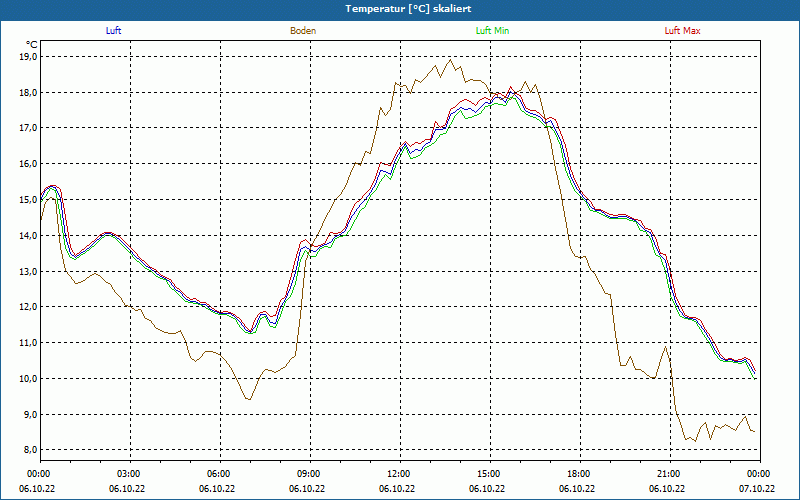Click the y-axis value 9,0
The image size is (800, 500).
tap(31, 414)
